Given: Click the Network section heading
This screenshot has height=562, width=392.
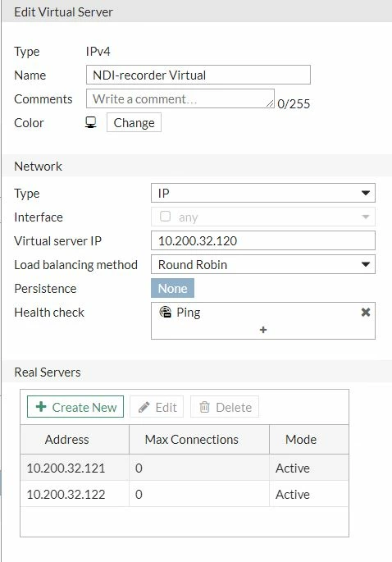Looking at the screenshot, I should [38, 166].
